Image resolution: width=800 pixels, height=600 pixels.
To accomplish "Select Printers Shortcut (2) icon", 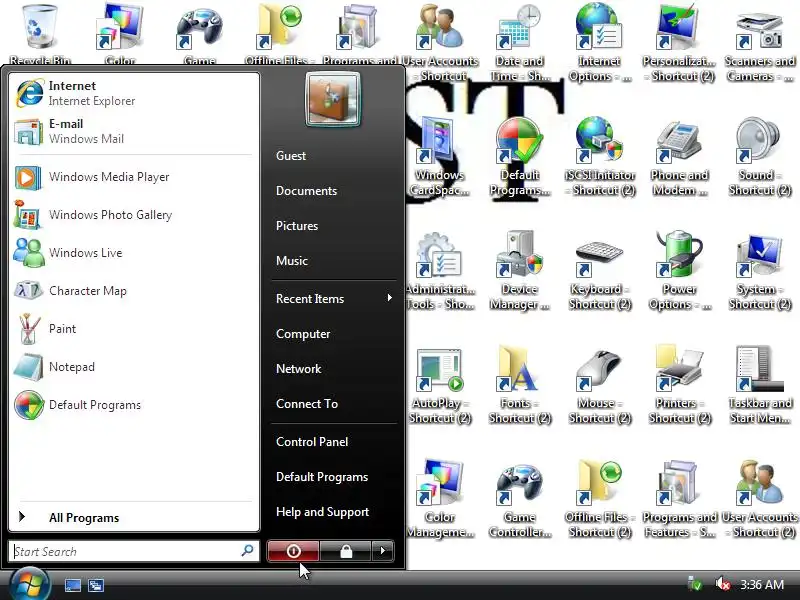I will click(x=679, y=385).
